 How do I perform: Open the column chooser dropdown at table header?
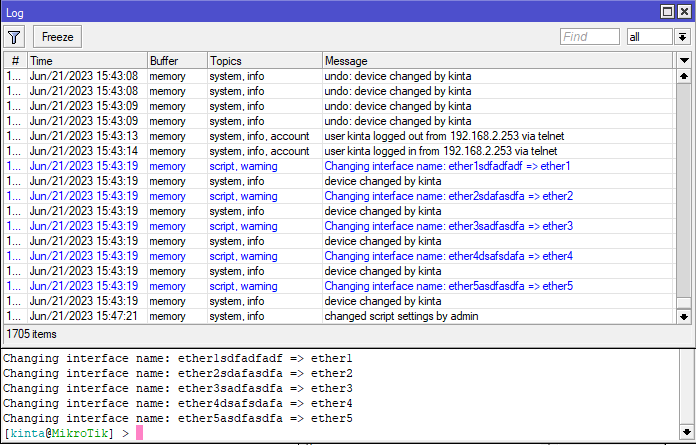tap(684, 60)
